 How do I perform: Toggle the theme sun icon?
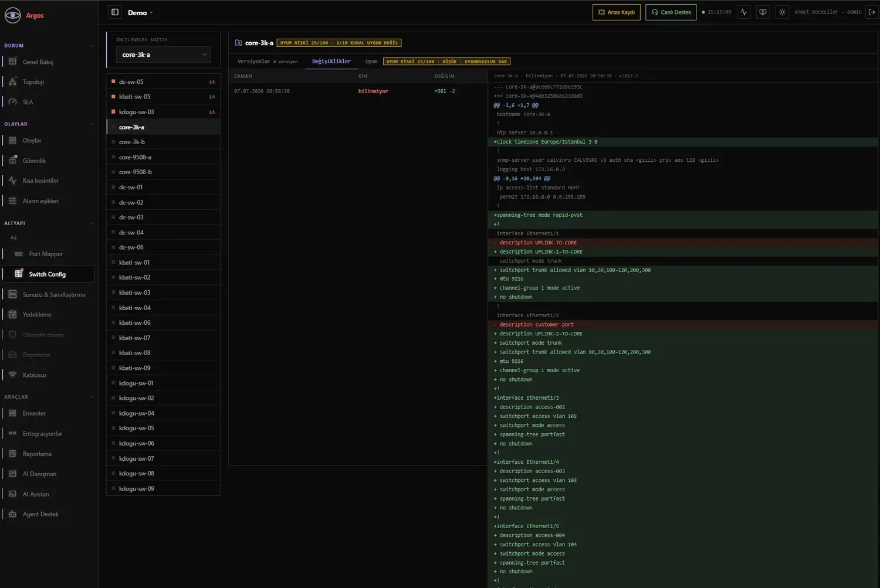[782, 12]
